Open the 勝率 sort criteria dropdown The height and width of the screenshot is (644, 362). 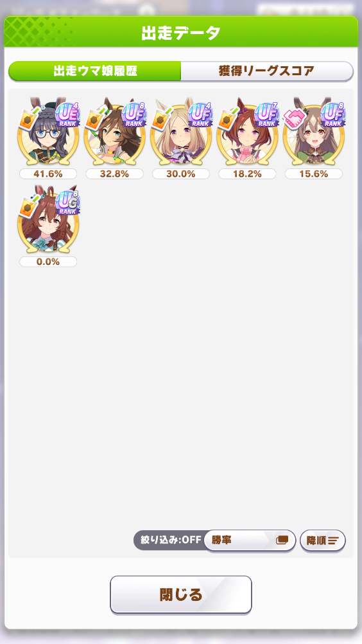tap(250, 540)
